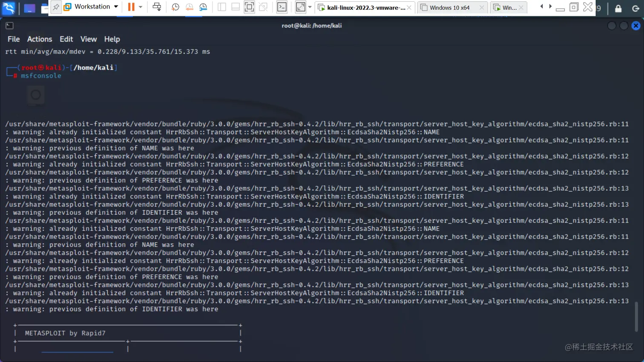This screenshot has width=644, height=362.
Task: Click Send Ctrl+Alt+Del toolbar icon
Action: [x=157, y=7]
